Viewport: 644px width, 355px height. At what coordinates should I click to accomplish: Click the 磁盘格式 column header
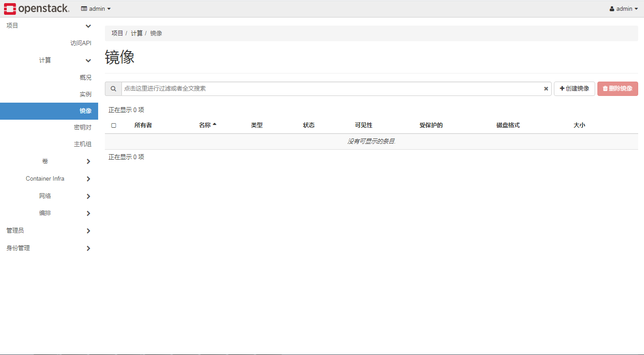pos(508,125)
